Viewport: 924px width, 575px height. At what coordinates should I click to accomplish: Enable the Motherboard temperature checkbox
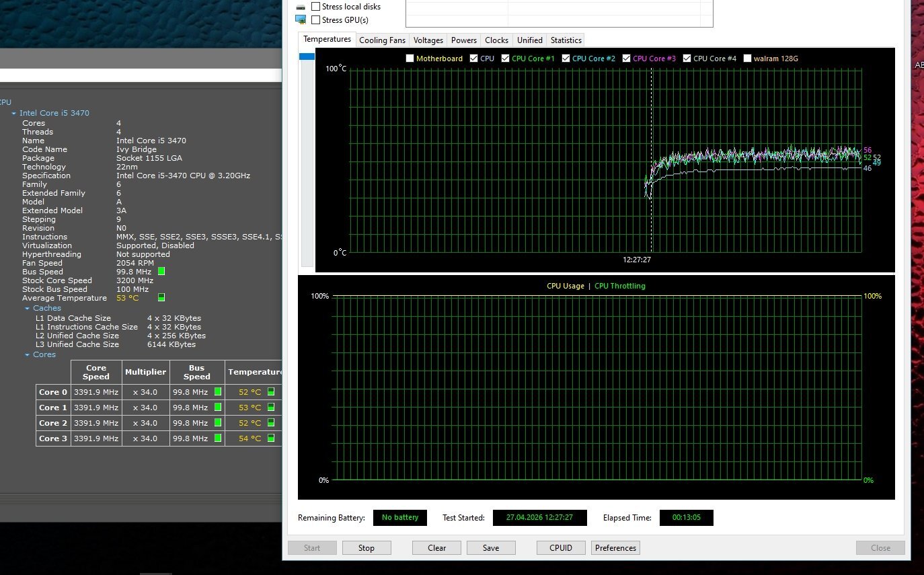pos(410,59)
